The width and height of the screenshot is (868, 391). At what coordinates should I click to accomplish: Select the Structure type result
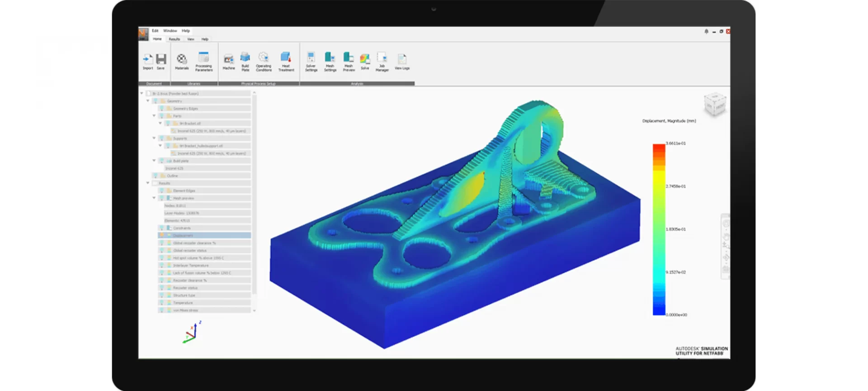[204, 295]
